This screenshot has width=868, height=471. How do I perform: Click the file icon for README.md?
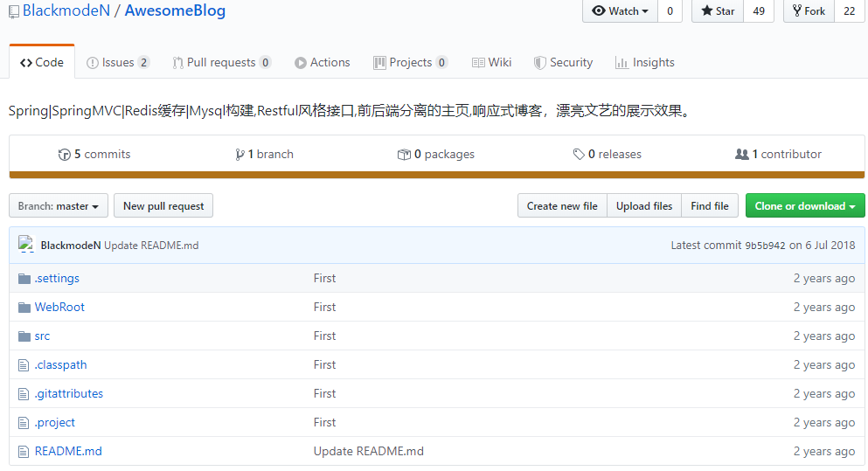coord(24,452)
